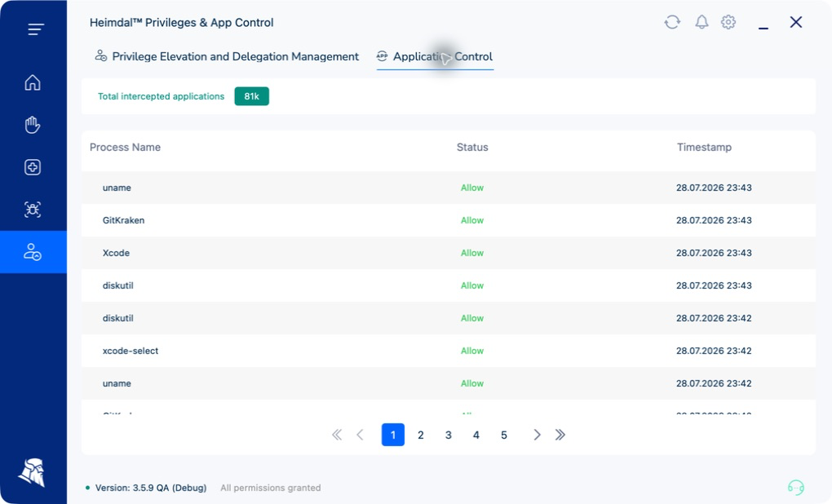Minimize the Heimdal window
Screen dimensions: 832x504
coord(763,28)
